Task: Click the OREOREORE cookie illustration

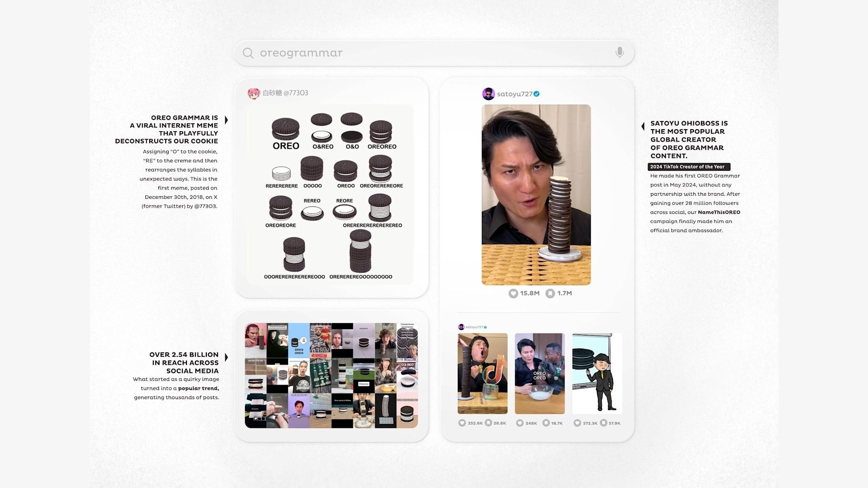Action: (281, 208)
